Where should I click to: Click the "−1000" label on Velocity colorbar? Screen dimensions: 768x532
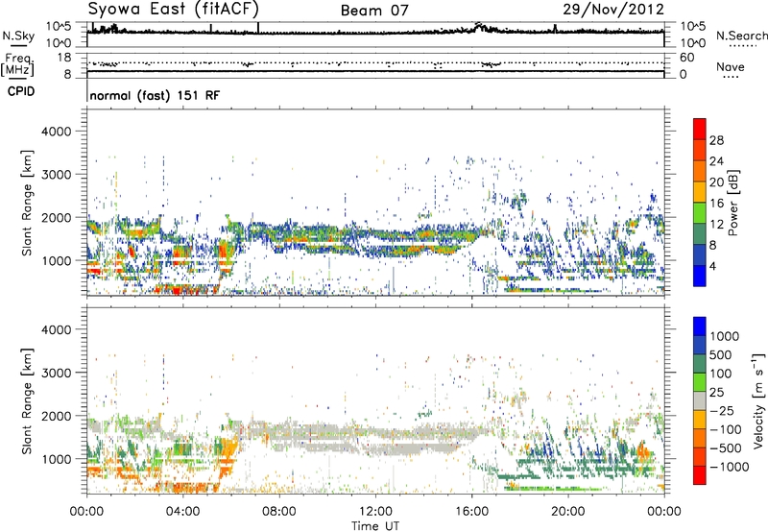pos(730,467)
